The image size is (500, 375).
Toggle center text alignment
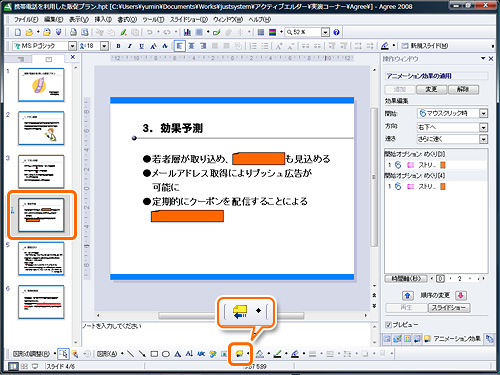pos(192,46)
